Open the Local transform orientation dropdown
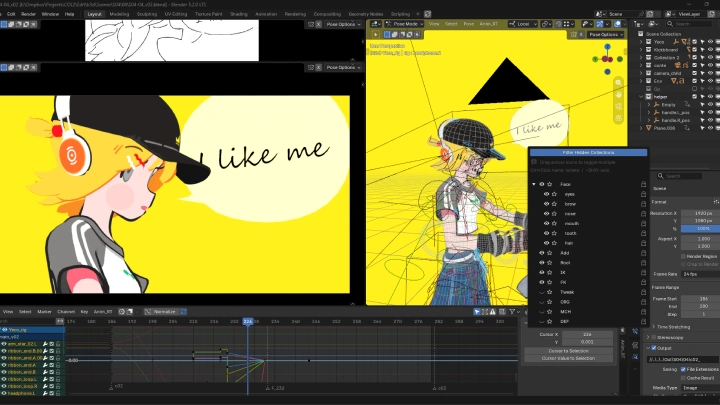Image resolution: width=720 pixels, height=405 pixels. 522,24
